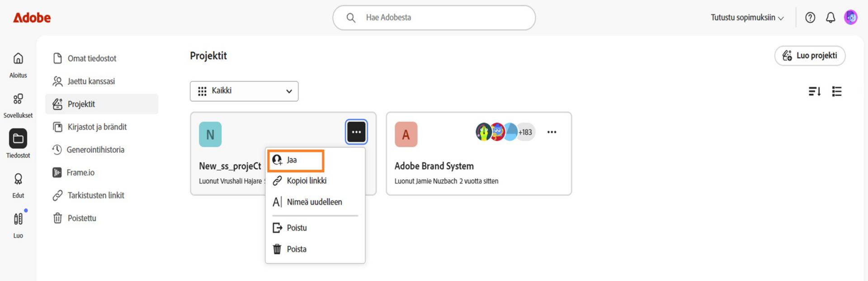
Task: Click first collaborator avatar on Brand System
Action: 484,132
